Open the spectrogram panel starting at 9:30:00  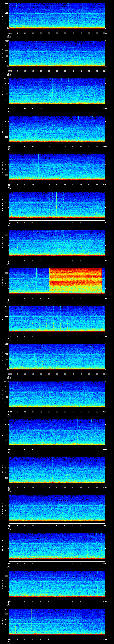point(57,53)
